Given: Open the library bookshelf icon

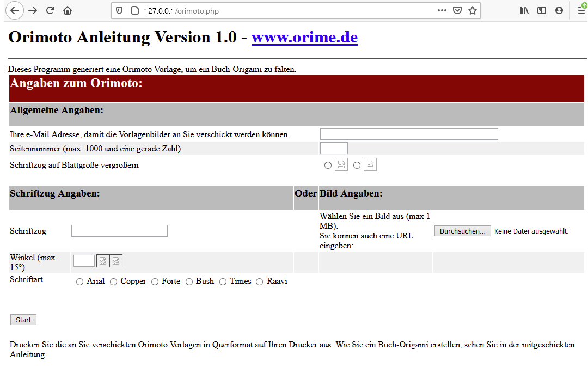Looking at the screenshot, I should click(524, 10).
